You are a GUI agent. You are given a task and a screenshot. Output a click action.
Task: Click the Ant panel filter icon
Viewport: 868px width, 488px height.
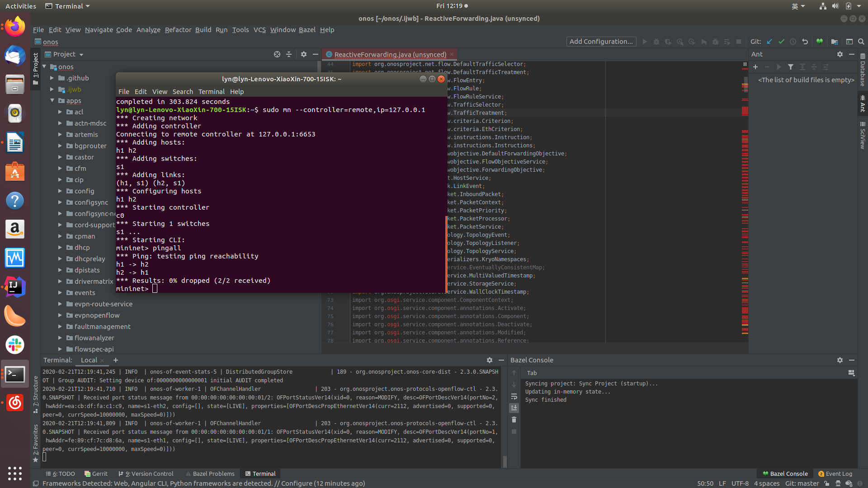(791, 67)
